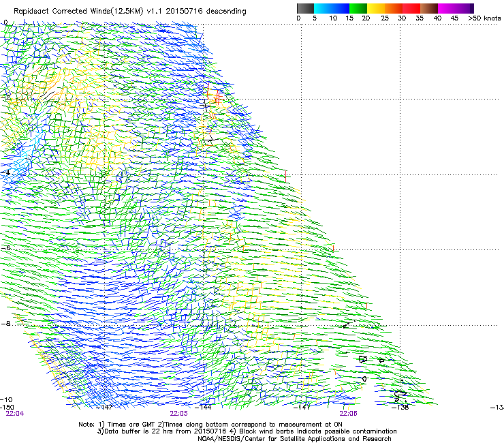The height and width of the screenshot is (443, 504).
Task: Click the legend's "5" knots label
Action: tap(315, 18)
